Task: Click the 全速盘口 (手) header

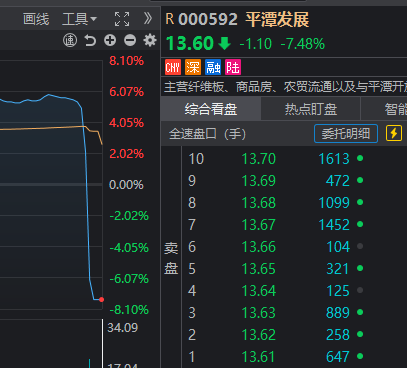Action: [x=208, y=134]
